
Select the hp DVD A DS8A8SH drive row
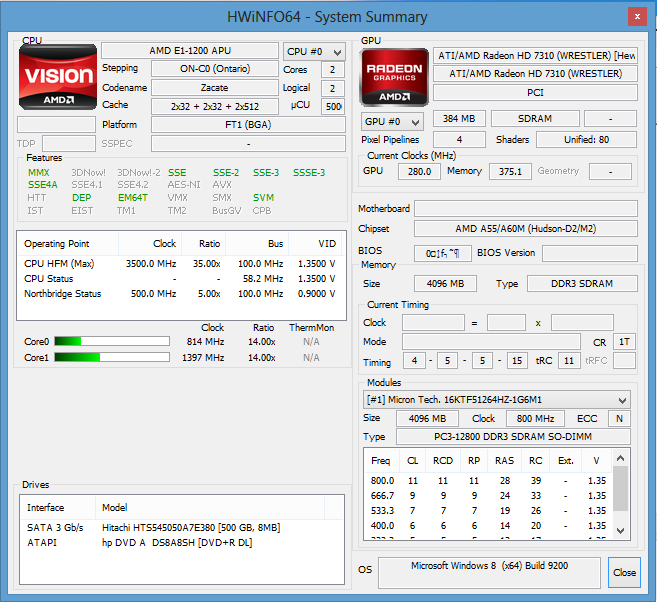pyautogui.click(x=170, y=542)
